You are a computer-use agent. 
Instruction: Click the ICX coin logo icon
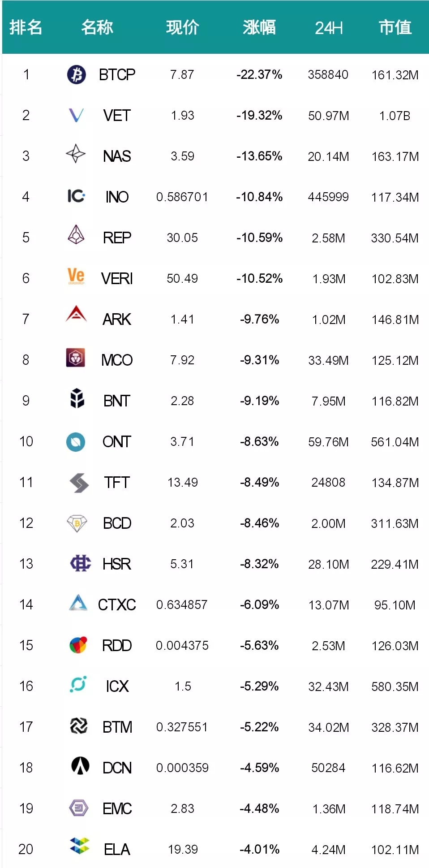coord(78,684)
